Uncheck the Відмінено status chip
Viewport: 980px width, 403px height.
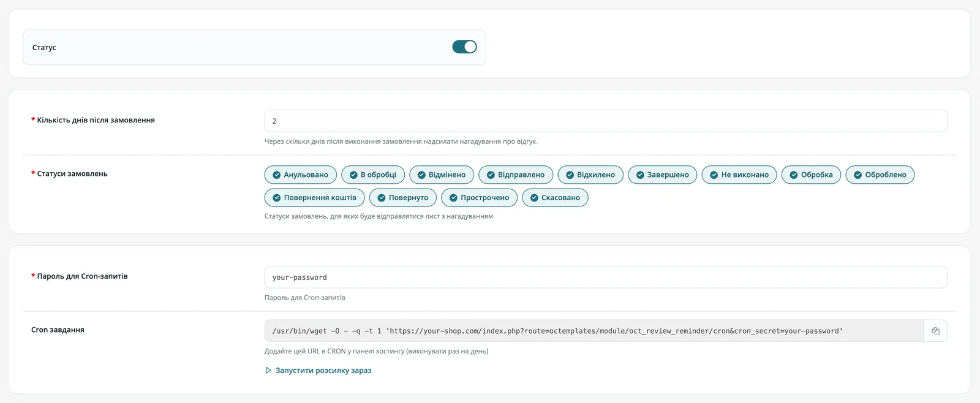point(442,175)
